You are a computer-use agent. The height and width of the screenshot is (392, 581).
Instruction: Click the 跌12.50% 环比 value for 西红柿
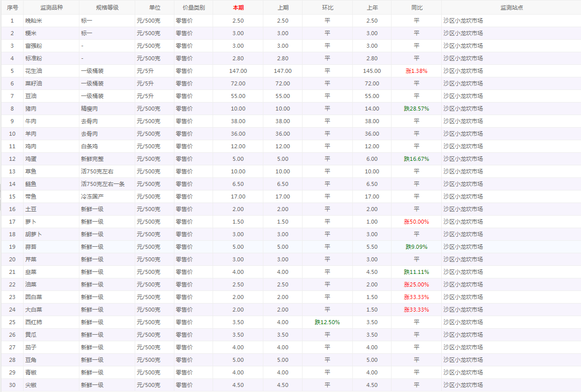(x=327, y=322)
